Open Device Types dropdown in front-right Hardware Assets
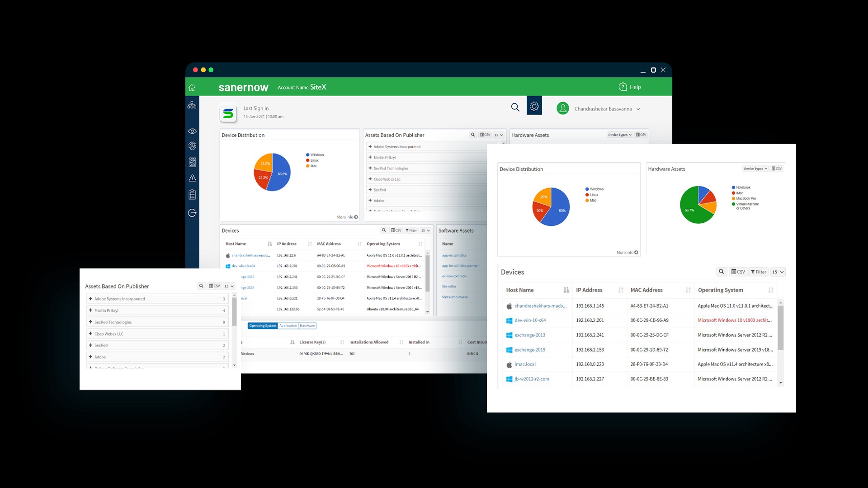The image size is (868, 488). (x=755, y=169)
